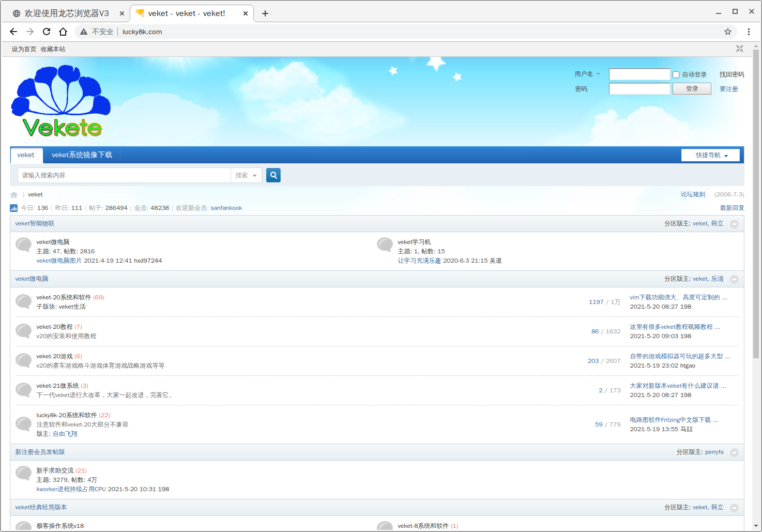
Task: Open latest post vim下载功能强大
Action: [678, 297]
